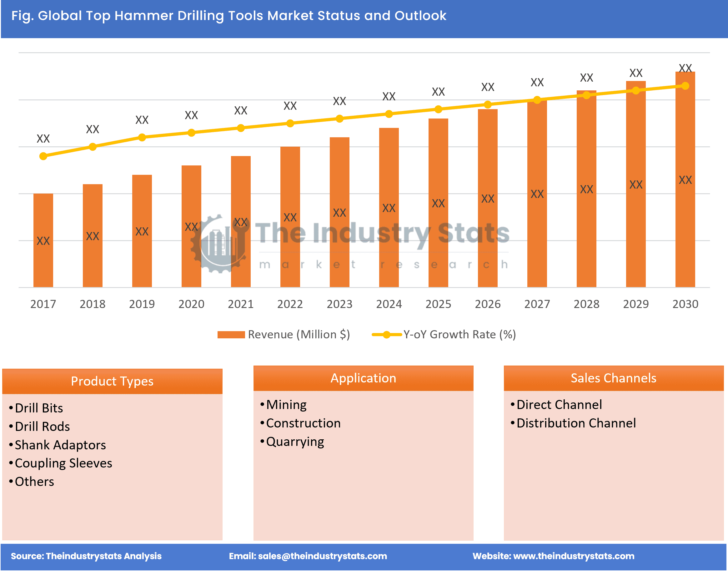The image size is (728, 571).
Task: Click the 2024 axis label
Action: click(389, 304)
